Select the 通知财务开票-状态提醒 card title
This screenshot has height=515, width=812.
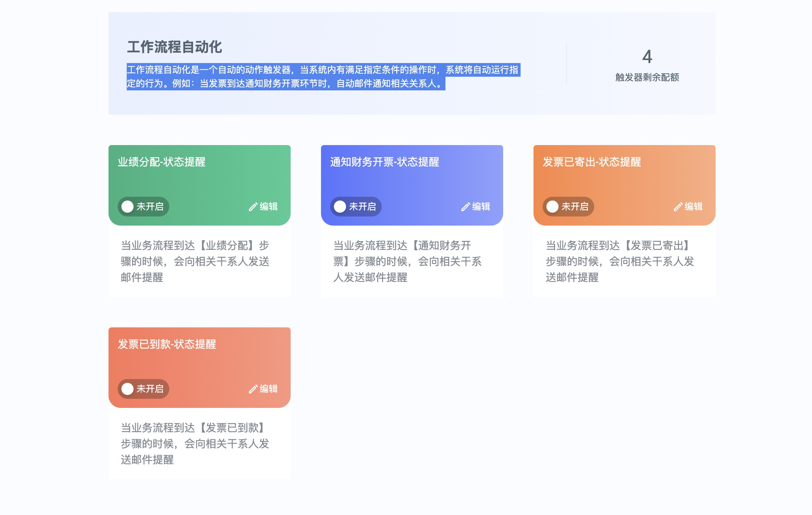tap(385, 162)
